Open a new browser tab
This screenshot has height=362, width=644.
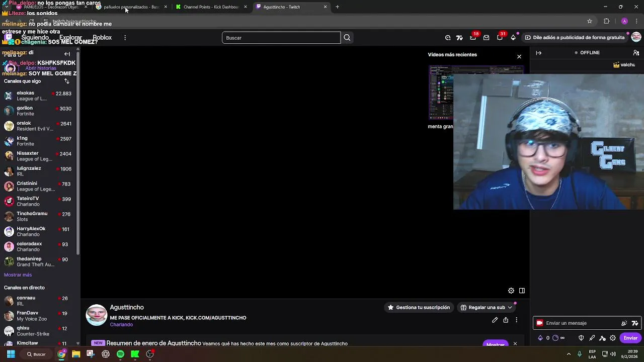pos(337,7)
